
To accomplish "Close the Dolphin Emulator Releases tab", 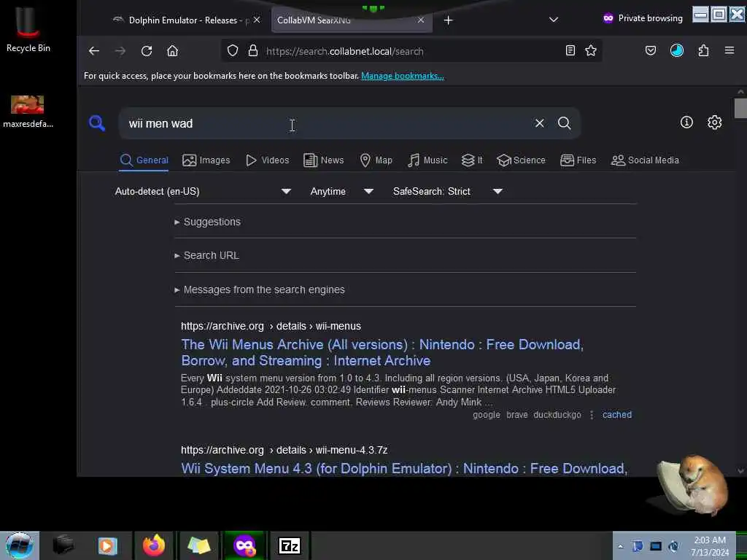I will click(x=257, y=20).
